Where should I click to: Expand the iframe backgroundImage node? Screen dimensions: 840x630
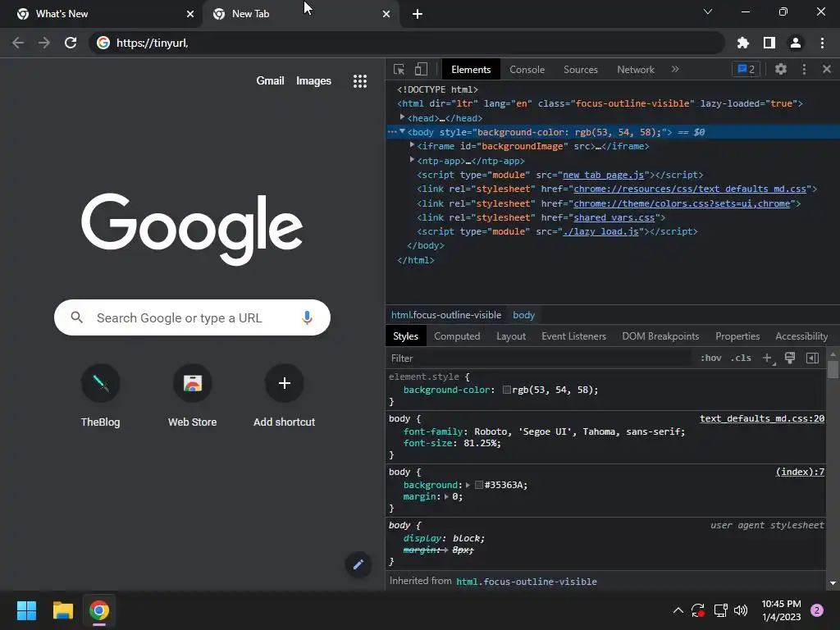point(412,145)
